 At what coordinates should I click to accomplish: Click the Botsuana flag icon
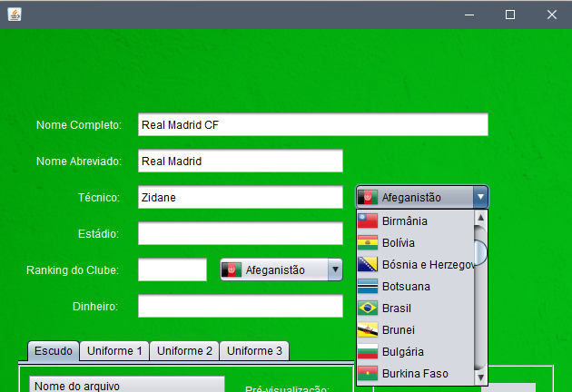click(368, 286)
